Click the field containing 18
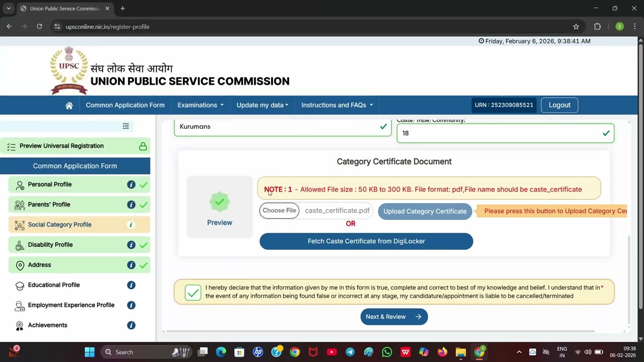 point(505,133)
